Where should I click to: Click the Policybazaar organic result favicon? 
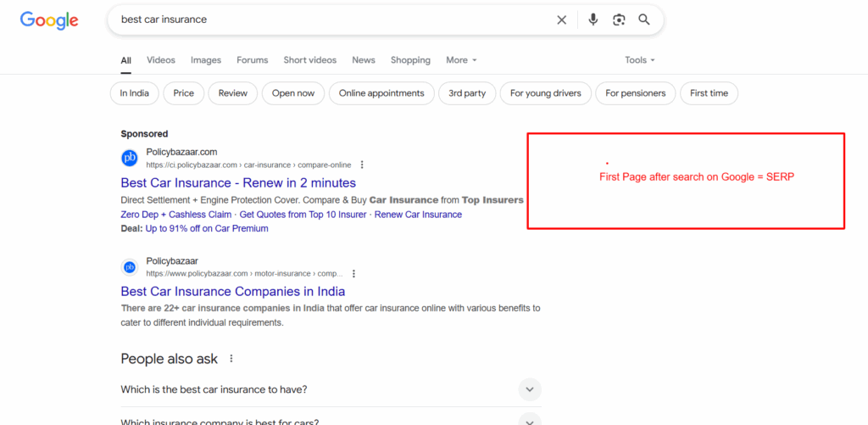click(x=130, y=267)
